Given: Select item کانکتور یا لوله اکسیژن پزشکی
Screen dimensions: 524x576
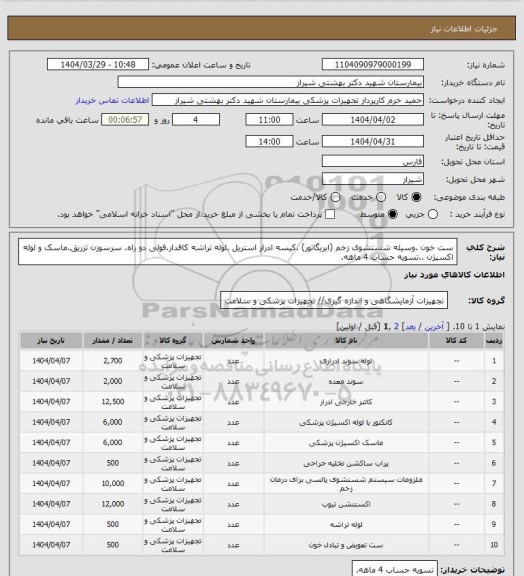Looking at the screenshot, I should (346, 422).
